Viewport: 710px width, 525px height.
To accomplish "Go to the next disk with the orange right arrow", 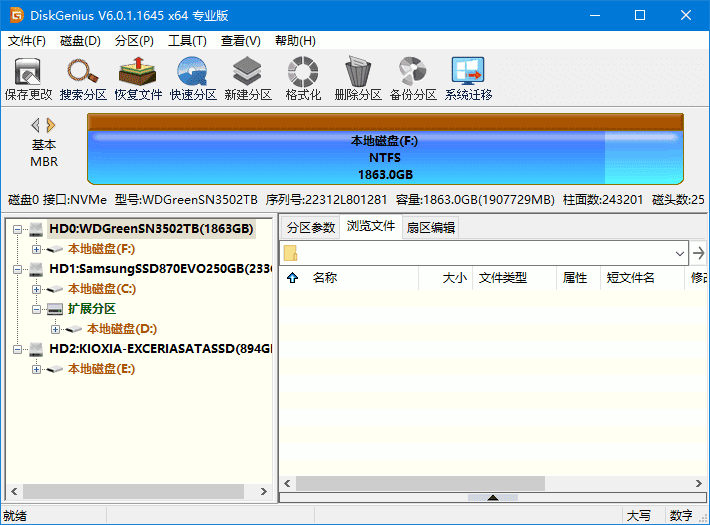I will pos(51,125).
